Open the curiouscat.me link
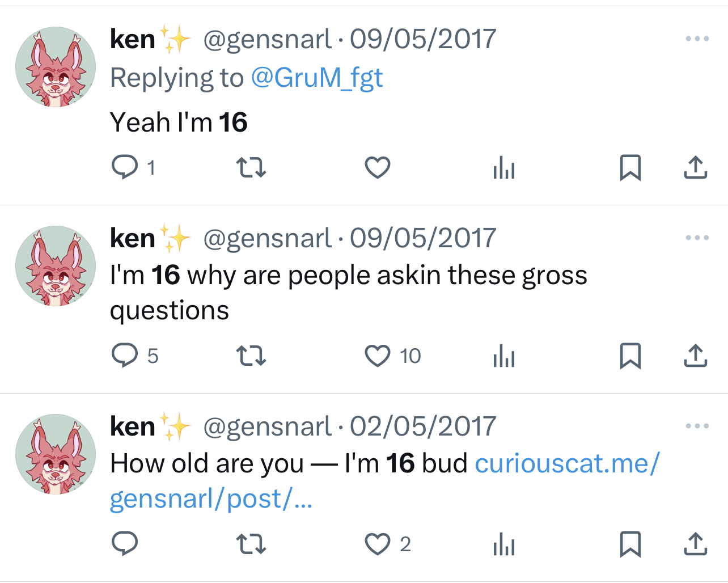 coord(567,463)
